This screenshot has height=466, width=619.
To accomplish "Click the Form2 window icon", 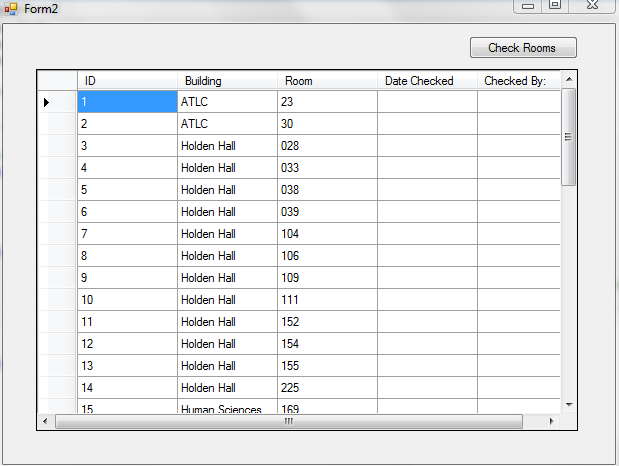I will [x=11, y=9].
